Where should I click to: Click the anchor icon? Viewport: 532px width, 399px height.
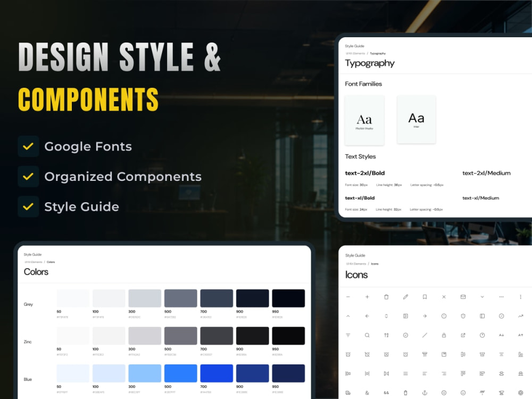click(x=425, y=393)
